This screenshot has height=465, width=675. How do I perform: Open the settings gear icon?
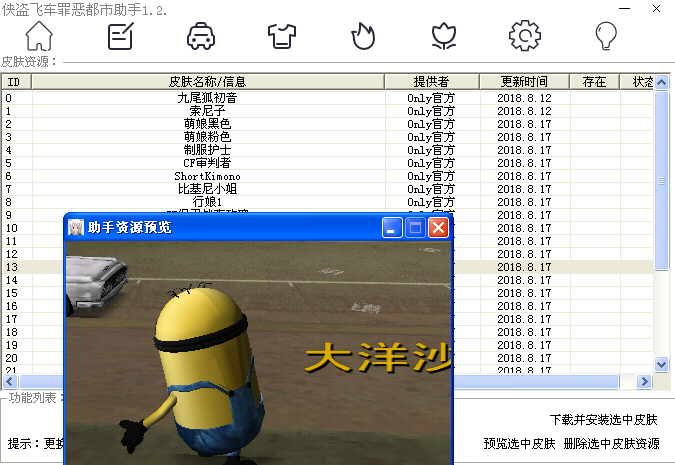click(525, 36)
